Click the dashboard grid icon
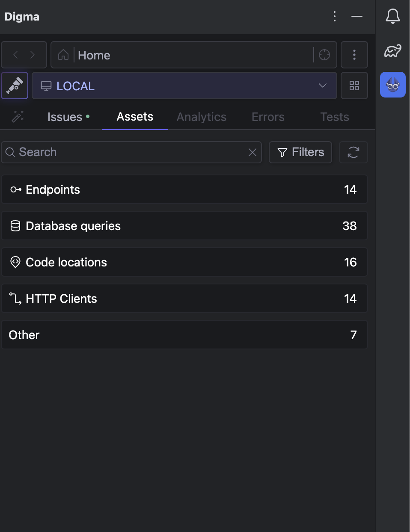The height and width of the screenshot is (532, 410). pyautogui.click(x=354, y=86)
